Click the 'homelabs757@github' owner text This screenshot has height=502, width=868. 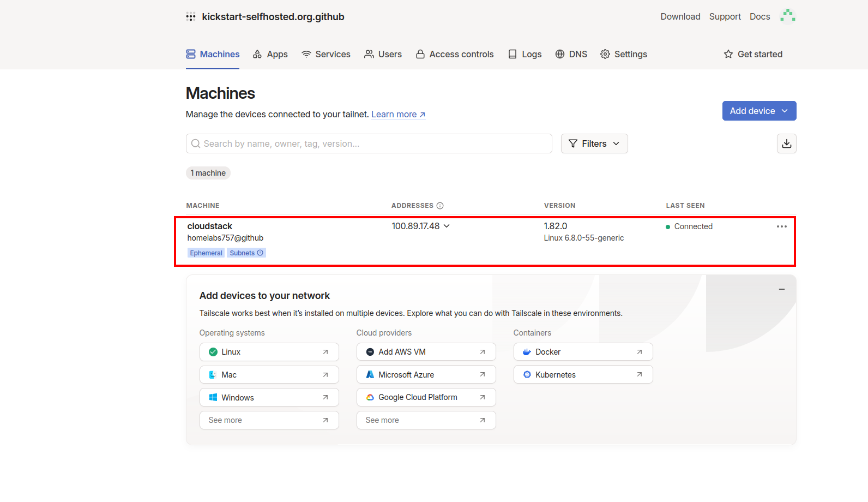[x=225, y=238]
